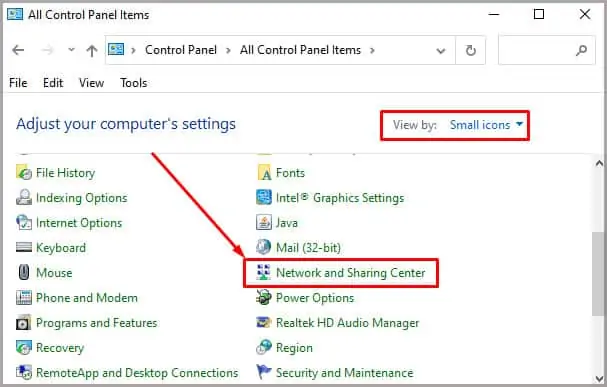Click the forward navigation arrow
This screenshot has width=607, height=387.
pyautogui.click(x=48, y=50)
